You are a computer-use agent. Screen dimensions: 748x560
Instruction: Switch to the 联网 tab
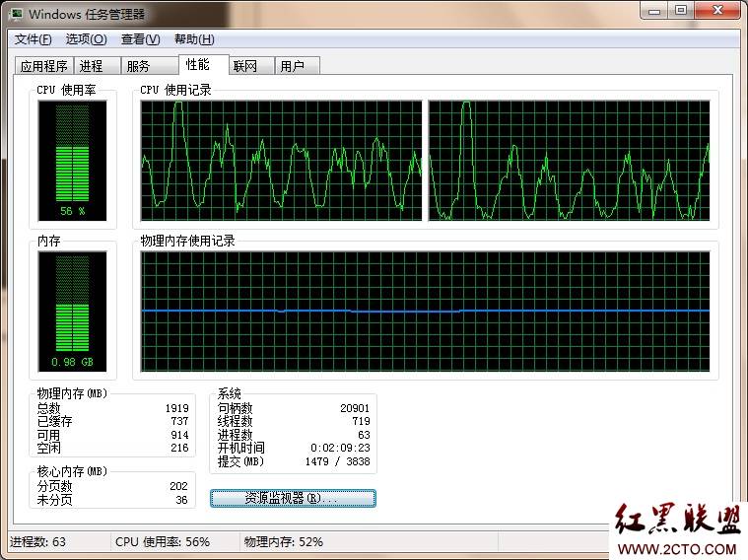tap(251, 66)
